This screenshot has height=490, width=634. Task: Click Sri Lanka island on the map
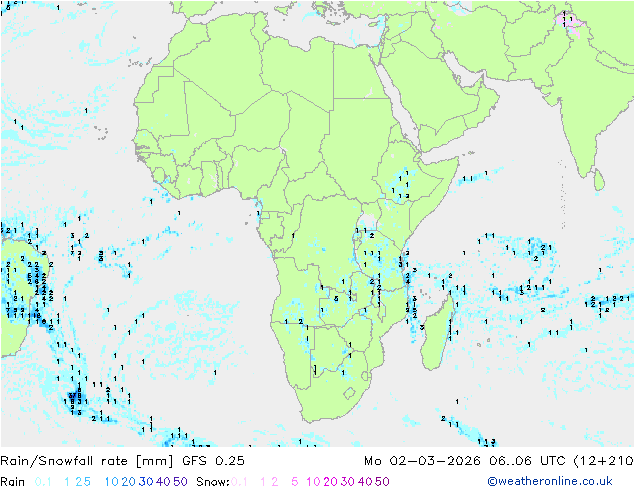pyautogui.click(x=599, y=180)
